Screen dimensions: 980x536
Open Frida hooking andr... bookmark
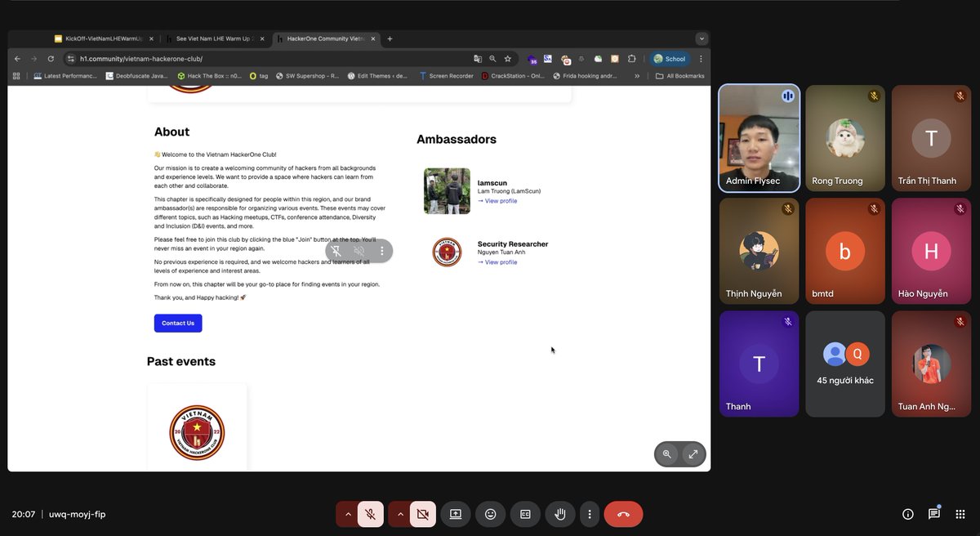(x=585, y=76)
